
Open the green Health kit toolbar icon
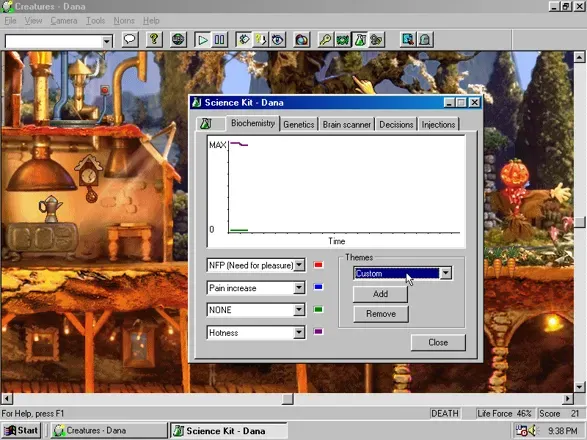tap(343, 39)
